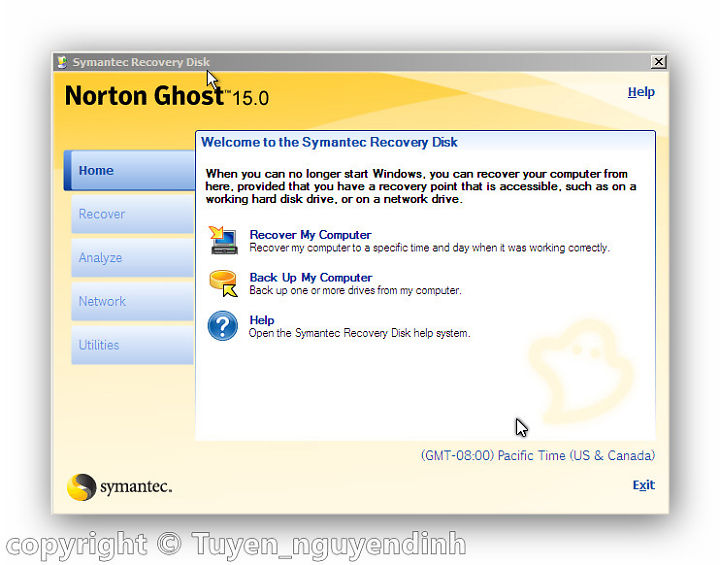Click the Symantec logo at the bottom left
This screenshot has width=720, height=565.
coord(119,487)
